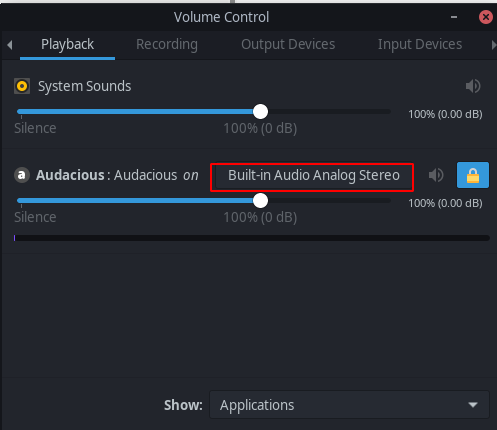This screenshot has height=430, width=497.
Task: Mute the Audacious audio stream
Action: point(436,175)
